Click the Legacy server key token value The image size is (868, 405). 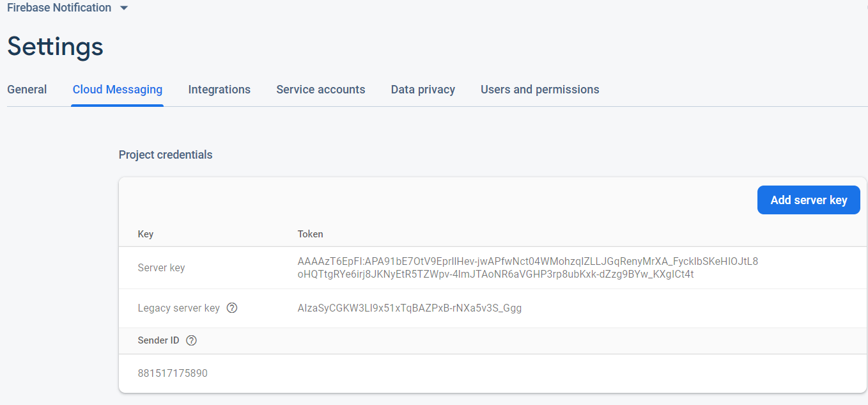click(409, 308)
